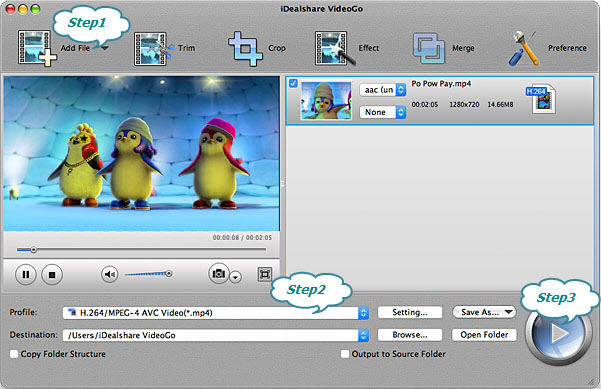
Task: Toggle full screen preview
Action: [264, 274]
